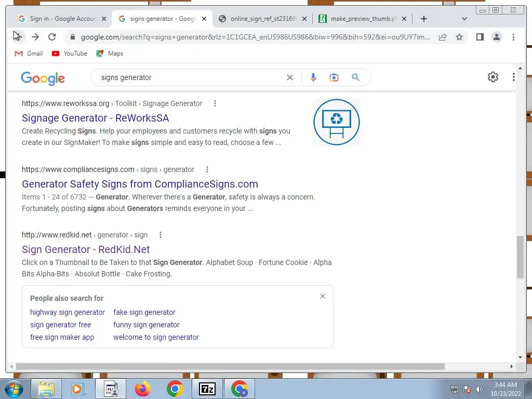Search for free sign maker app

tap(62, 337)
